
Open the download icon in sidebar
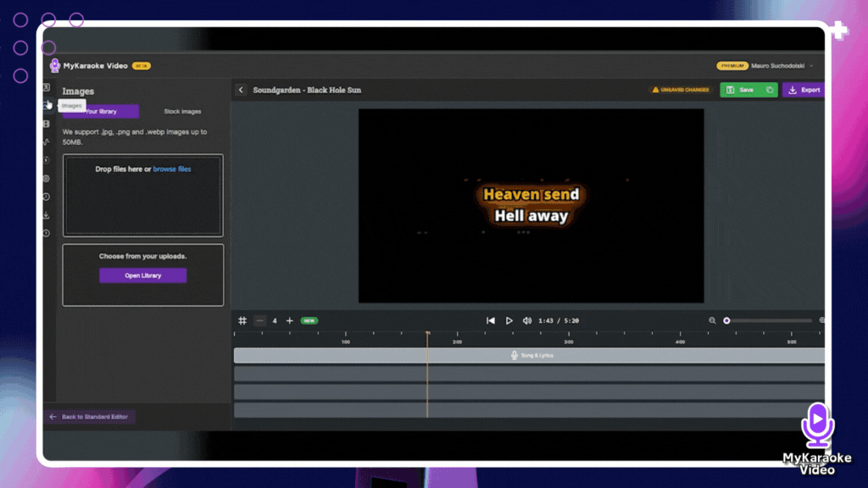click(x=47, y=215)
